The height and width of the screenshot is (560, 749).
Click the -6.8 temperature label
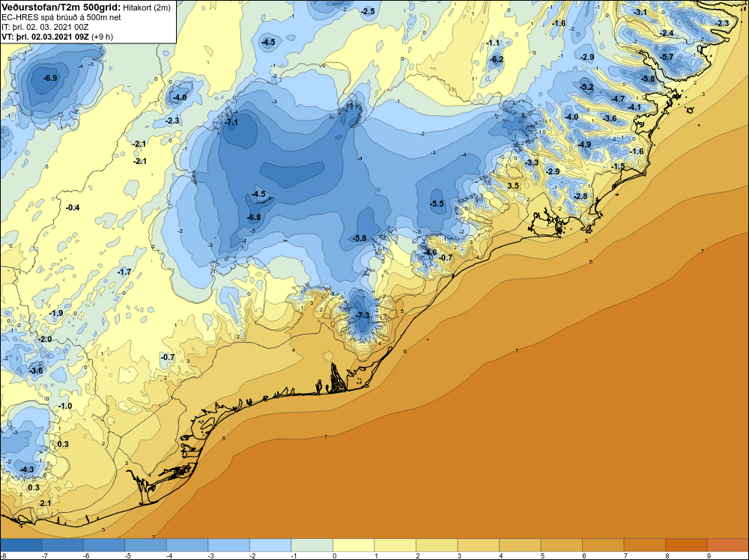pyautogui.click(x=254, y=217)
